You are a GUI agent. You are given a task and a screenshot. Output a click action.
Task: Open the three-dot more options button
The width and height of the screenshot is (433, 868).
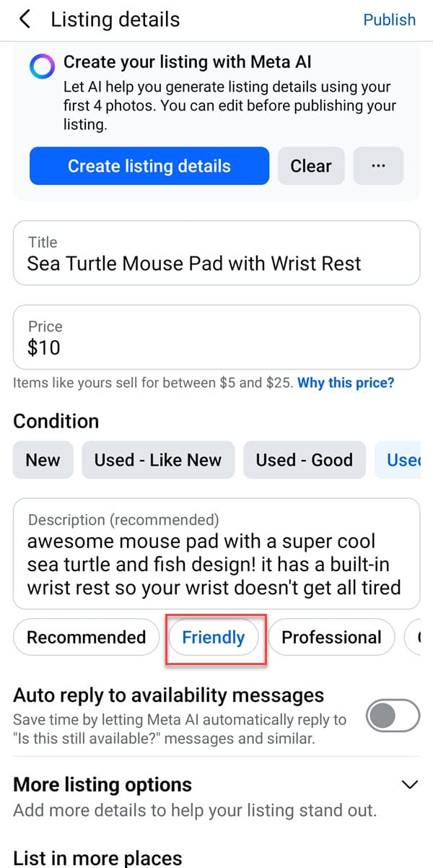378,166
